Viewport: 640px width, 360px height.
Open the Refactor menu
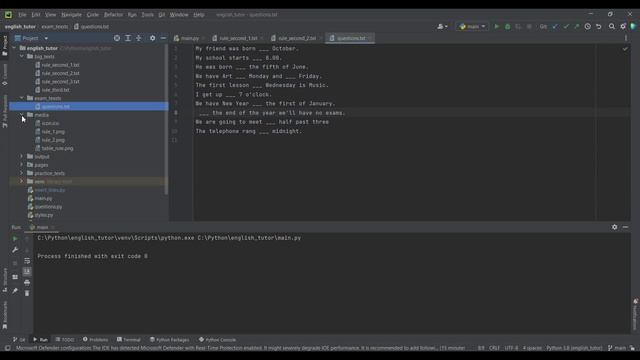click(x=113, y=15)
